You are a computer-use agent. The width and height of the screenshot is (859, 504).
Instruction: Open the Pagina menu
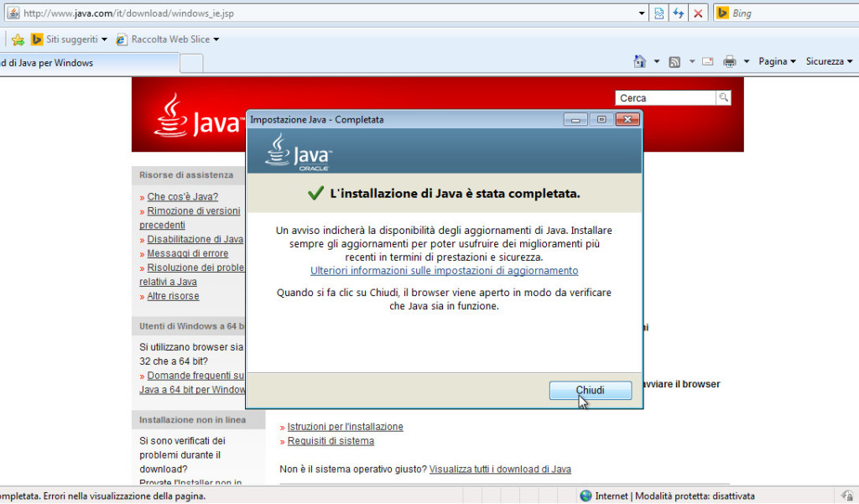point(777,61)
